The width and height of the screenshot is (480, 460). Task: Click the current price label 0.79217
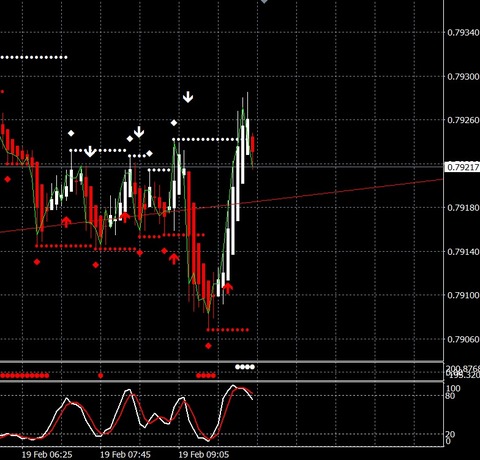coord(463,167)
